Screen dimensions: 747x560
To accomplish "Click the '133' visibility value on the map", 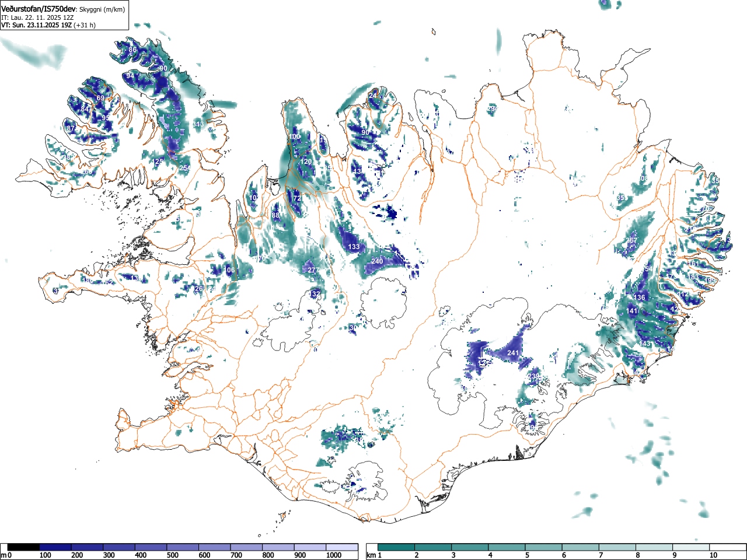I will [354, 247].
